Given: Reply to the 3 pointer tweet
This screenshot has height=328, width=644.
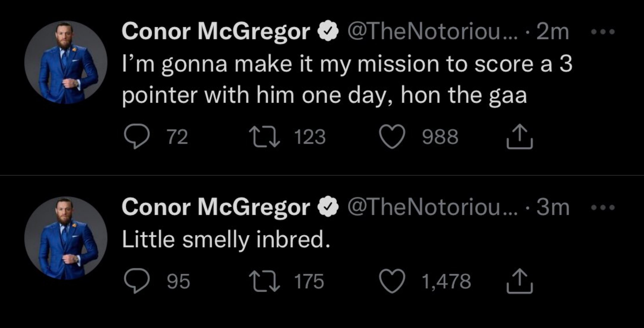Looking at the screenshot, I should 137,136.
